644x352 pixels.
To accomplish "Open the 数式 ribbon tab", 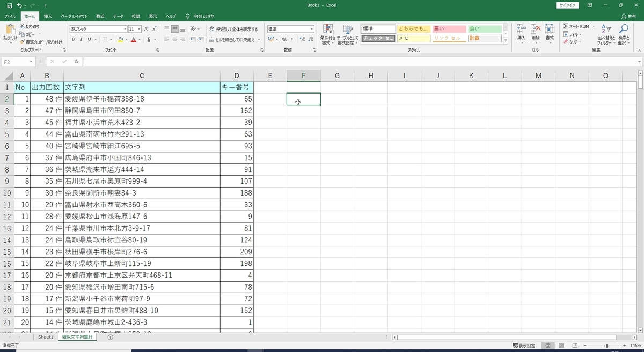I will (100, 16).
